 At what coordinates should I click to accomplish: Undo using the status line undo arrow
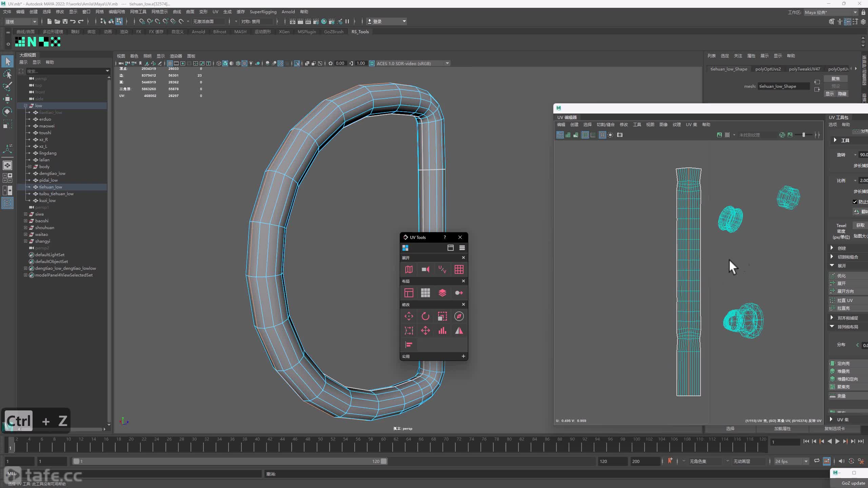coord(73,21)
